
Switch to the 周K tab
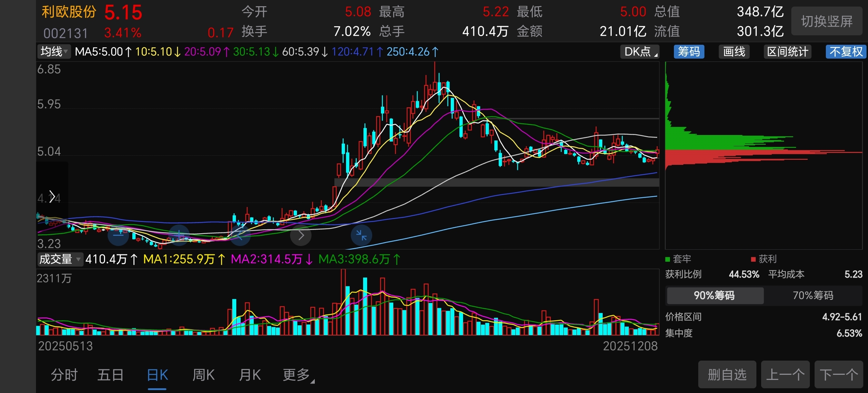(x=204, y=375)
